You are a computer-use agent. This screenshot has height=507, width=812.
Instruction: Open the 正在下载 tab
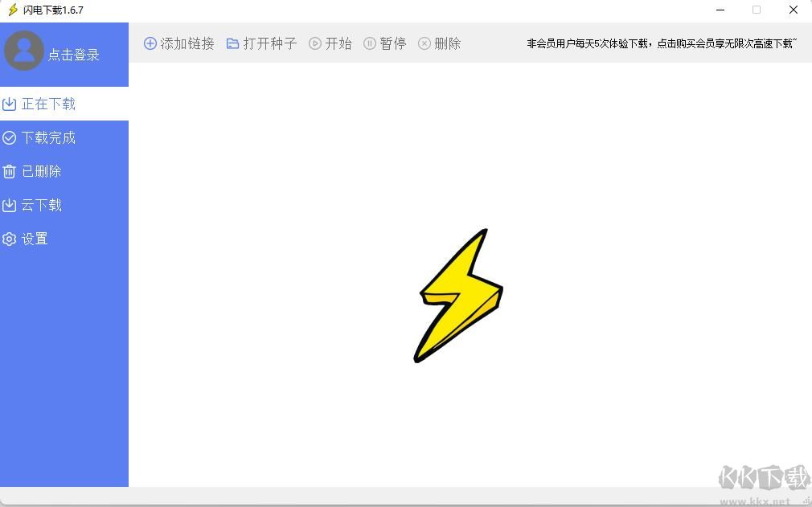tap(64, 104)
